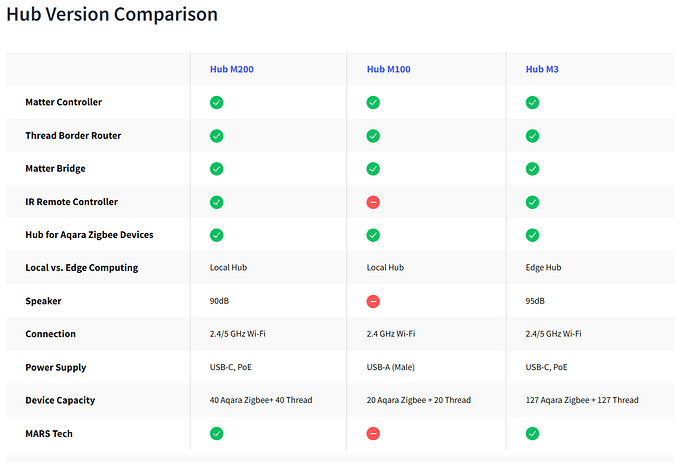Select the IR Remote Controller row label
Image resolution: width=689 pixels, height=462 pixels.
click(x=71, y=202)
